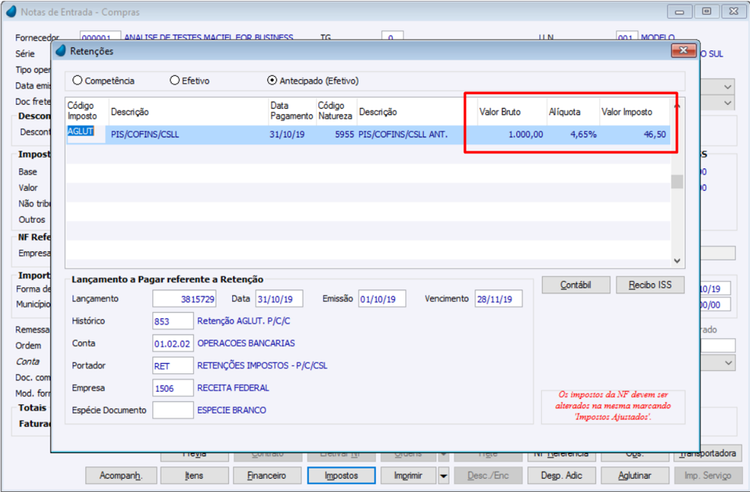Image resolution: width=750 pixels, height=492 pixels.
Task: Click the Contábil button
Action: [x=576, y=285]
